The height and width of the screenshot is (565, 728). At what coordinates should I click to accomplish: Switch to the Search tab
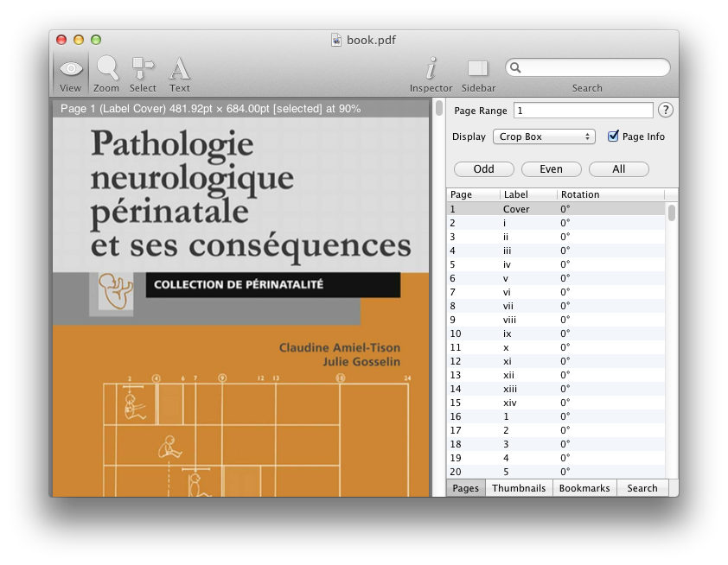point(642,488)
